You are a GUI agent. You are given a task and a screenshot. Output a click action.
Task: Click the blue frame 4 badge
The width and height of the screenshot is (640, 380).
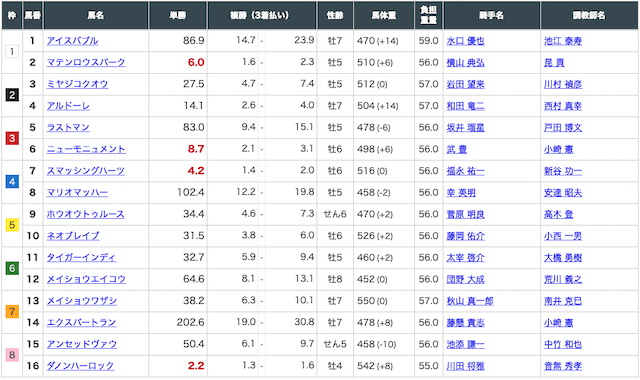(12, 182)
